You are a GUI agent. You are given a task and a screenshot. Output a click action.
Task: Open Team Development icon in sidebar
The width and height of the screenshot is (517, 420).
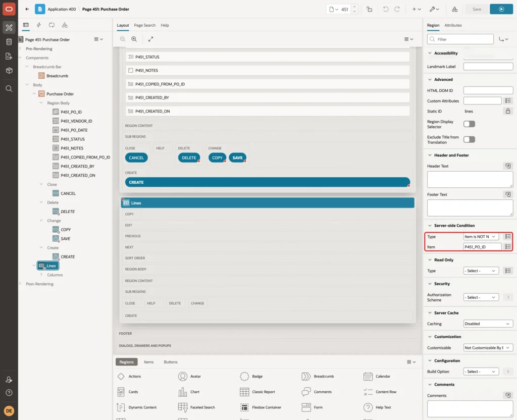click(9, 56)
